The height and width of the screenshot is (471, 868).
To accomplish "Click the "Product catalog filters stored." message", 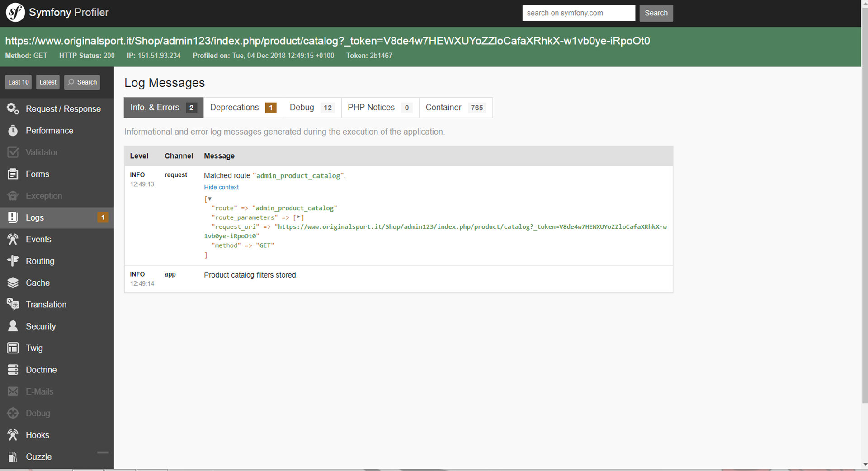I will 250,275.
